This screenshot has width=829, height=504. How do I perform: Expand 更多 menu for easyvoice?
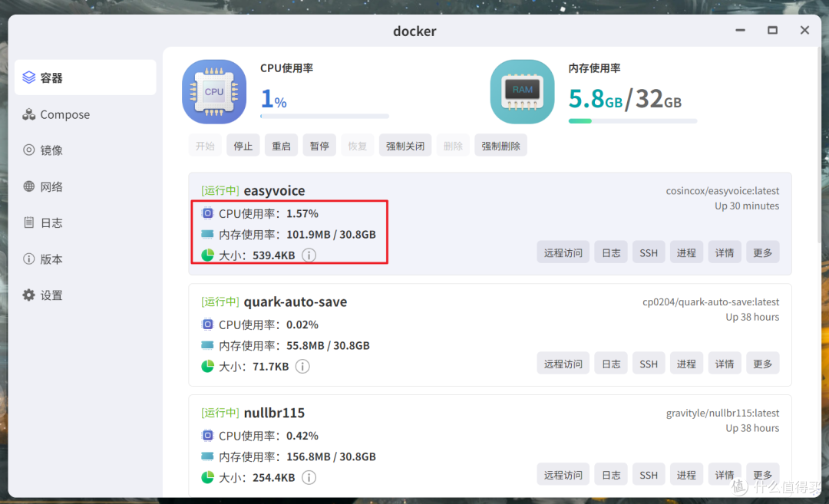[x=762, y=252]
